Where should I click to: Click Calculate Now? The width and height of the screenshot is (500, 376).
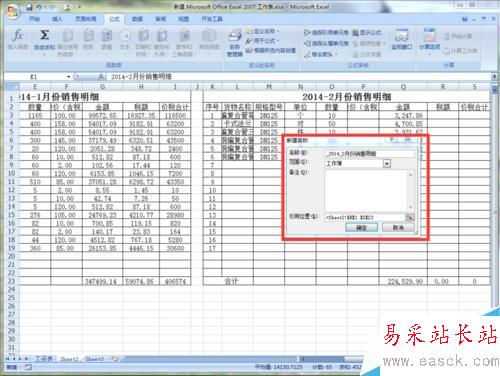(x=457, y=36)
